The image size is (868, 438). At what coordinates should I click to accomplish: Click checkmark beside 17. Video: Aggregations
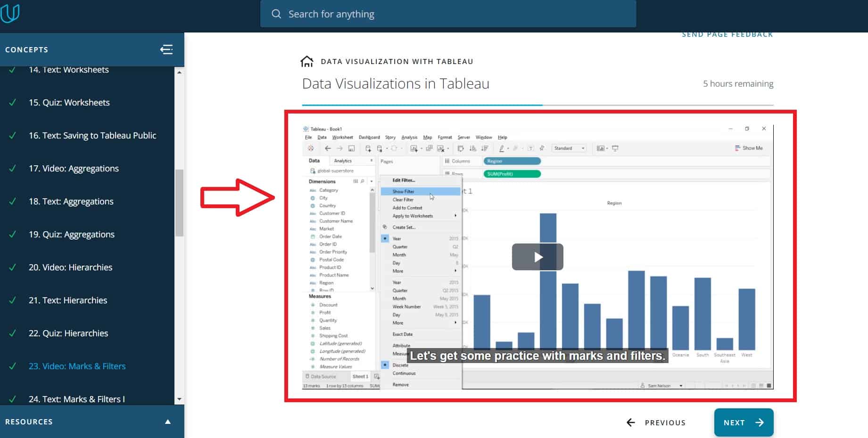click(13, 169)
